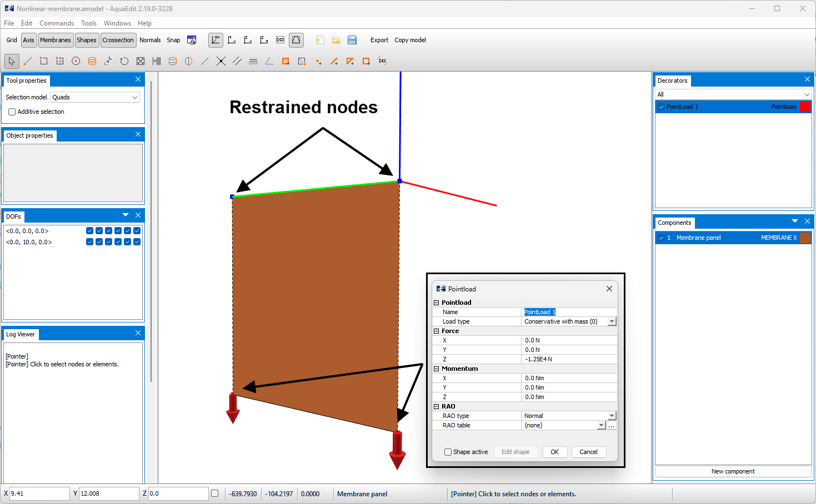Toggle last DOF checkbox of node <0.0, 10.0, 0.0>
This screenshot has height=504, width=816.
coord(137,242)
